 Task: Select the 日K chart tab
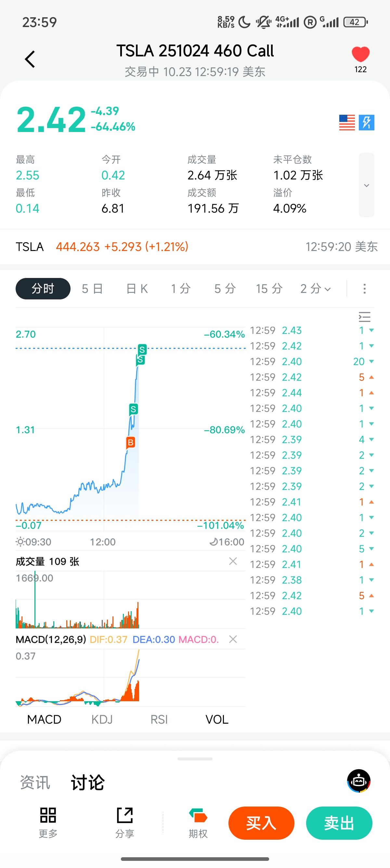pos(137,289)
